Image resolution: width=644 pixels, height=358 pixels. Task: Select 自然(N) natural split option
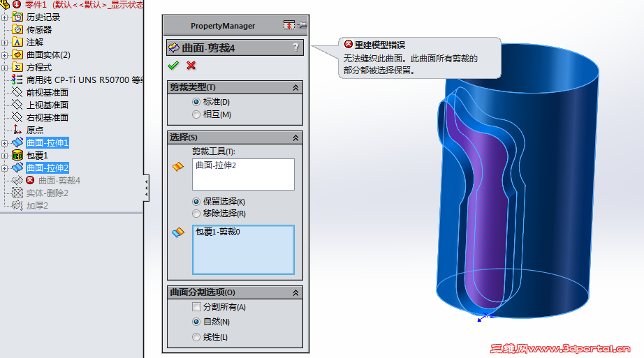click(x=196, y=322)
